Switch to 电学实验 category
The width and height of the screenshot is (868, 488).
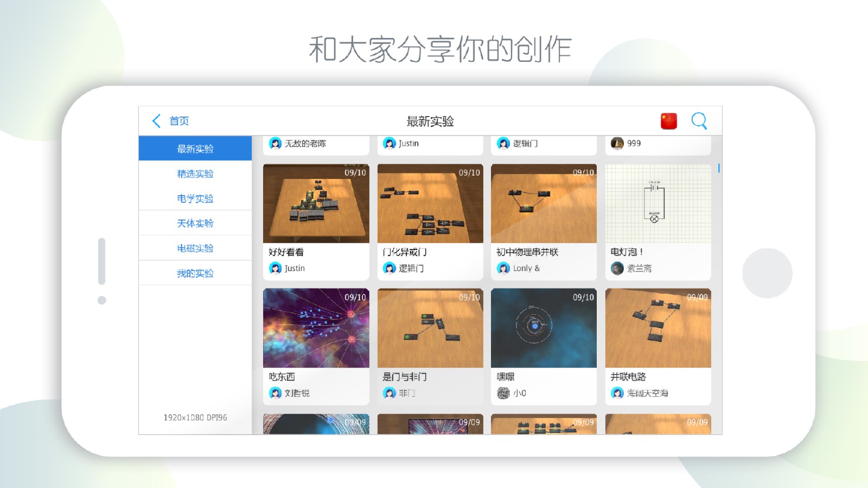coord(195,198)
